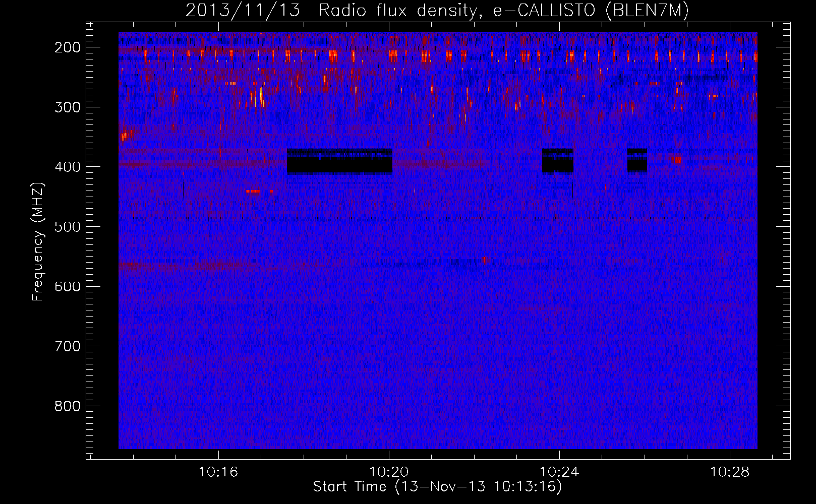Click the 400 frequency tick label
Image resolution: width=816 pixels, height=504 pixels.
click(68, 167)
